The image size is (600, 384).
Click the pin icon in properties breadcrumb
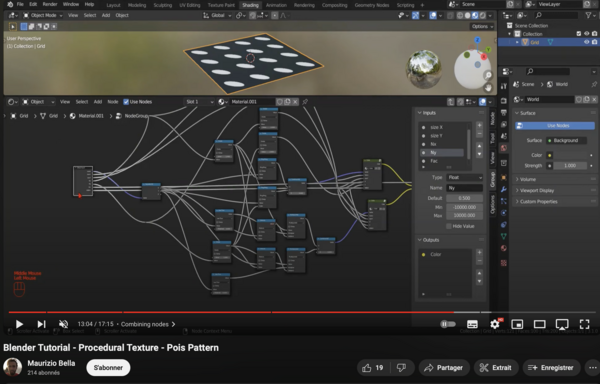(x=594, y=84)
